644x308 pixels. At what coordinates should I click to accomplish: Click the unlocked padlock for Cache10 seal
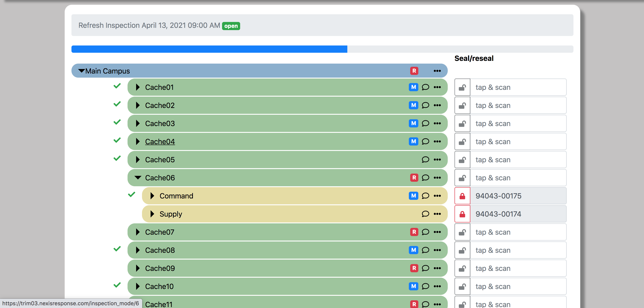click(x=462, y=287)
